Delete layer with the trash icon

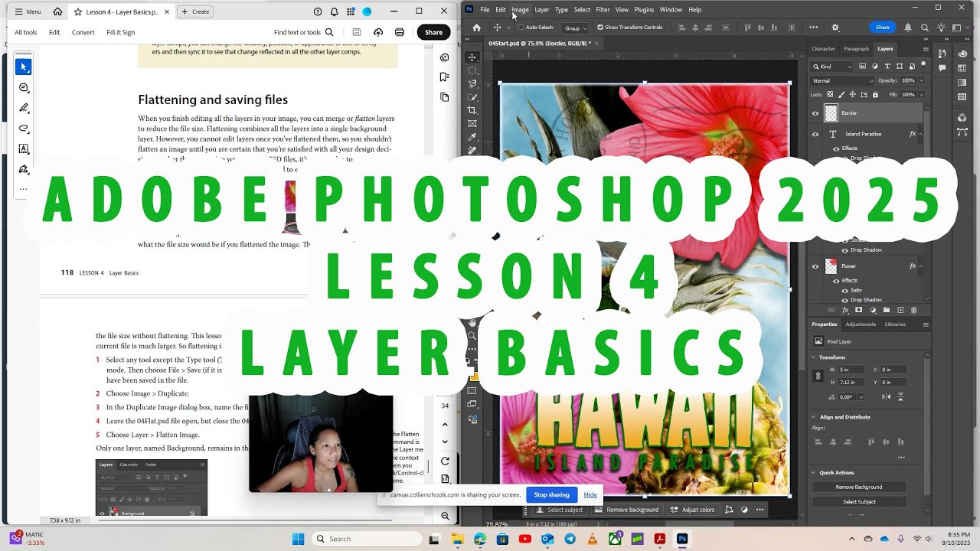point(914,310)
